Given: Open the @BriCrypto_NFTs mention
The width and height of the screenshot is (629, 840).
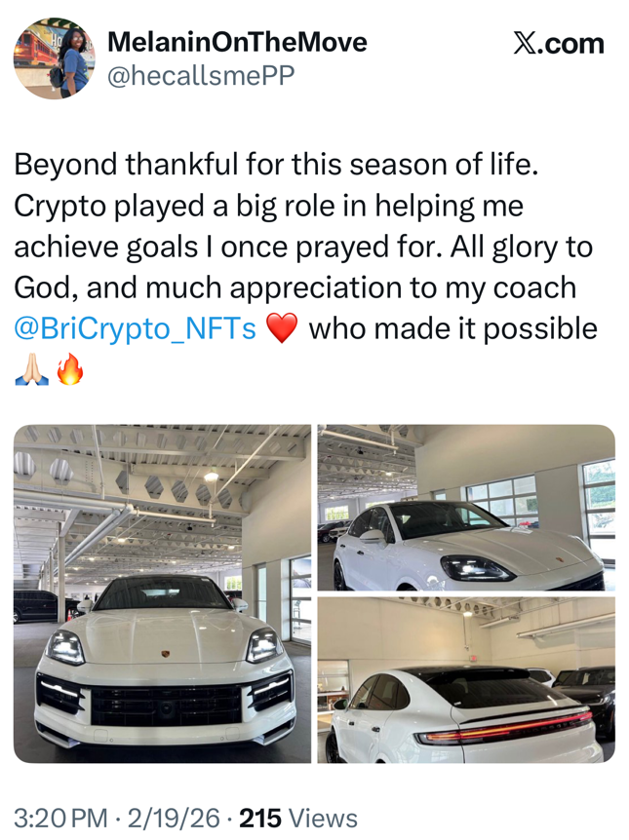Looking at the screenshot, I should 136,329.
